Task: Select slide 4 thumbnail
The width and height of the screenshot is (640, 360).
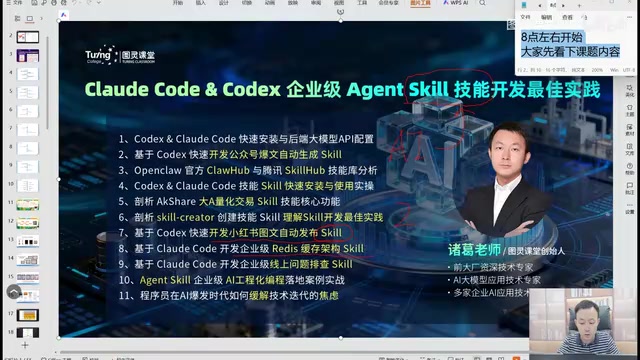Action: 28,74
